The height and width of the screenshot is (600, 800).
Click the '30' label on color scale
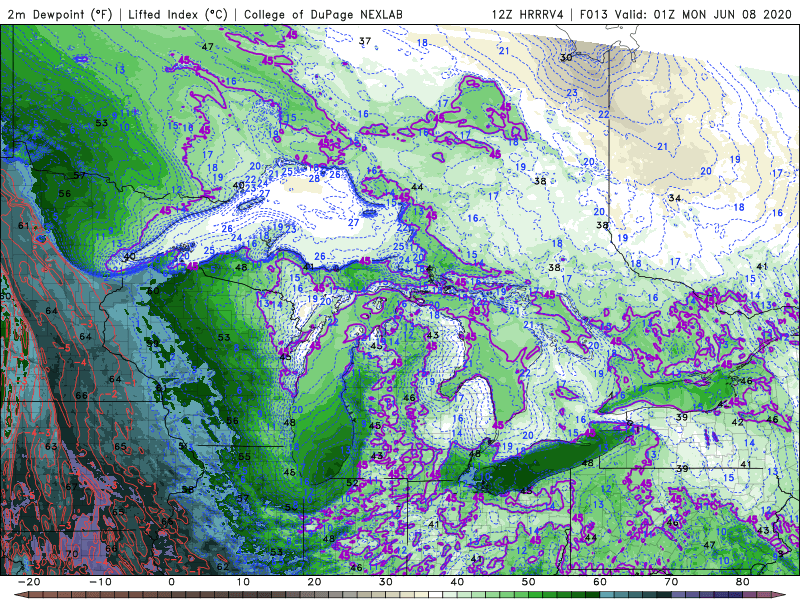[x=386, y=582]
